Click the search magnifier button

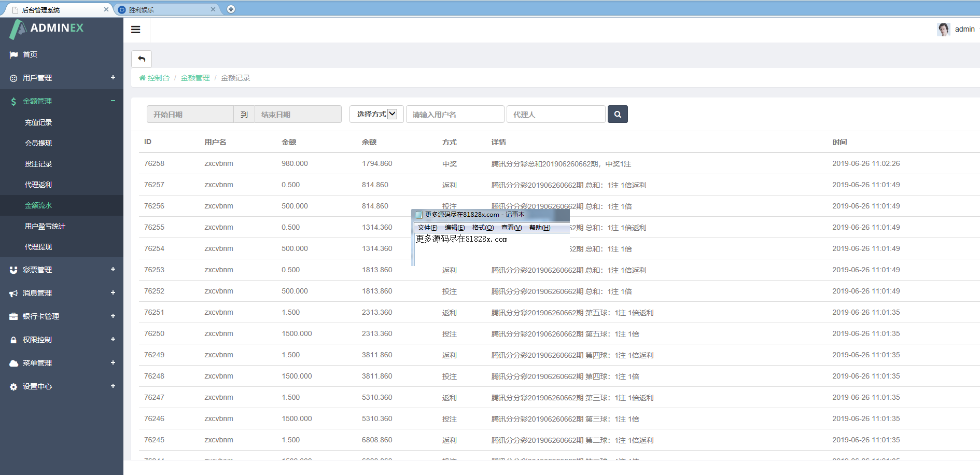click(618, 114)
